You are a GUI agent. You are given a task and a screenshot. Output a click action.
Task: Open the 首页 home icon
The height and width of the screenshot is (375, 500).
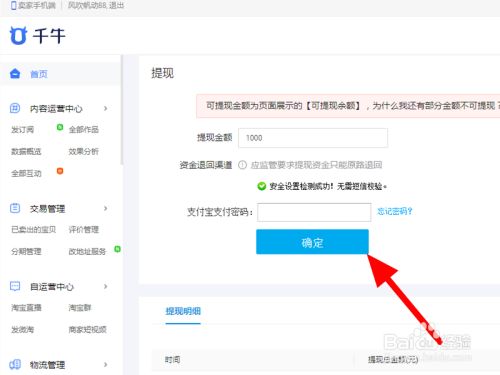[15, 73]
